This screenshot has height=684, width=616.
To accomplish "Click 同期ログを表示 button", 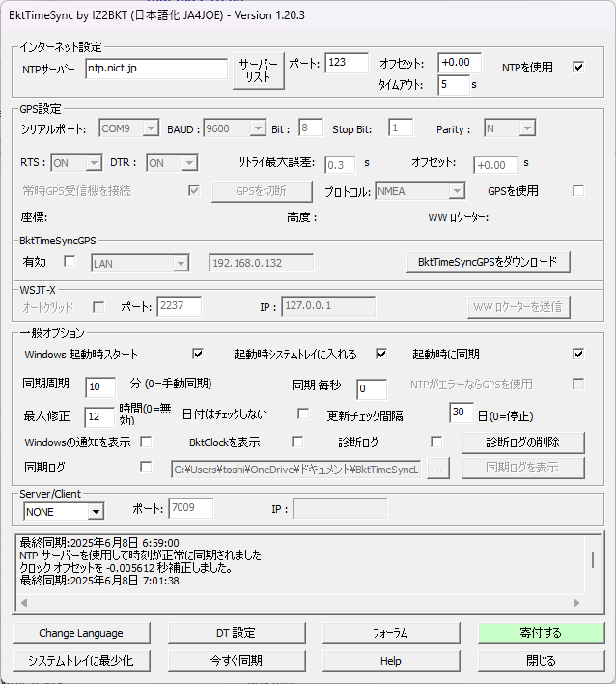I will click(522, 468).
